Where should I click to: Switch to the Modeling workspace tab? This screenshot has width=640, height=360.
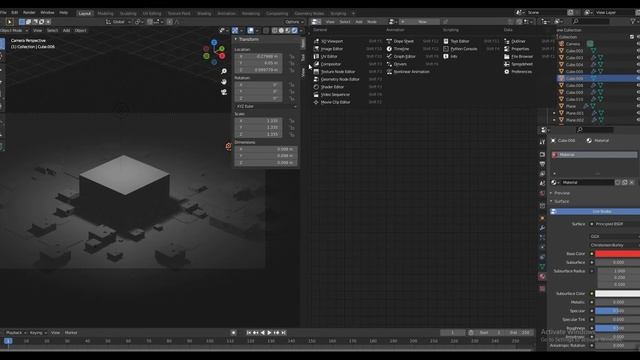pyautogui.click(x=105, y=13)
